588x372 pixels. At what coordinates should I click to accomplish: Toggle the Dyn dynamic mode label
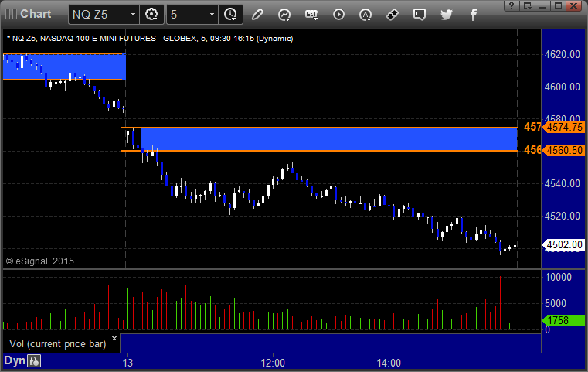15,360
